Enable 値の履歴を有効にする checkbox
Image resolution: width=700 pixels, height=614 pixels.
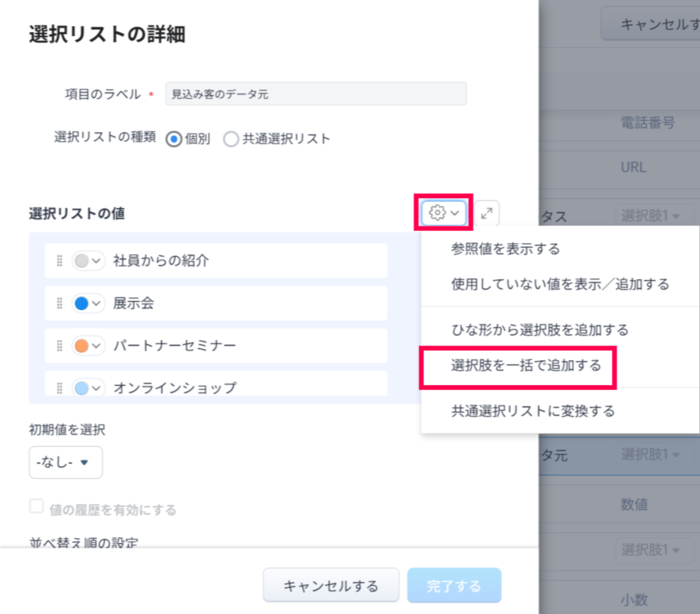[x=37, y=507]
